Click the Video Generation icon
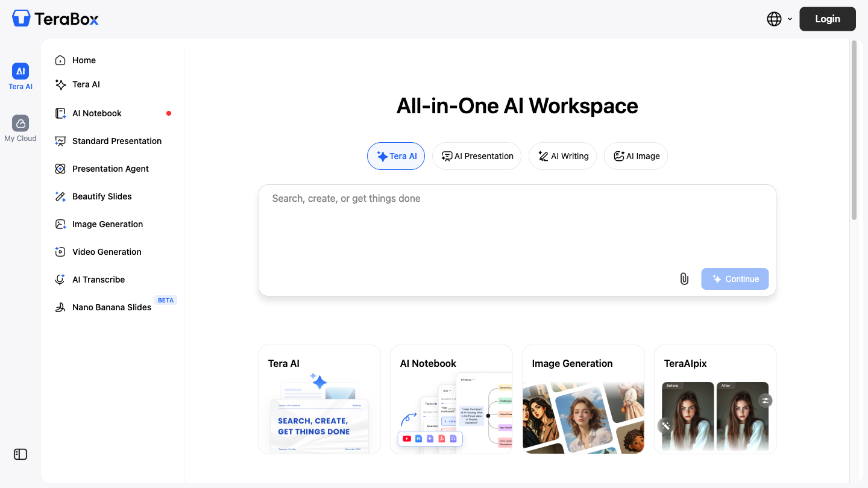The height and width of the screenshot is (488, 868). (60, 252)
